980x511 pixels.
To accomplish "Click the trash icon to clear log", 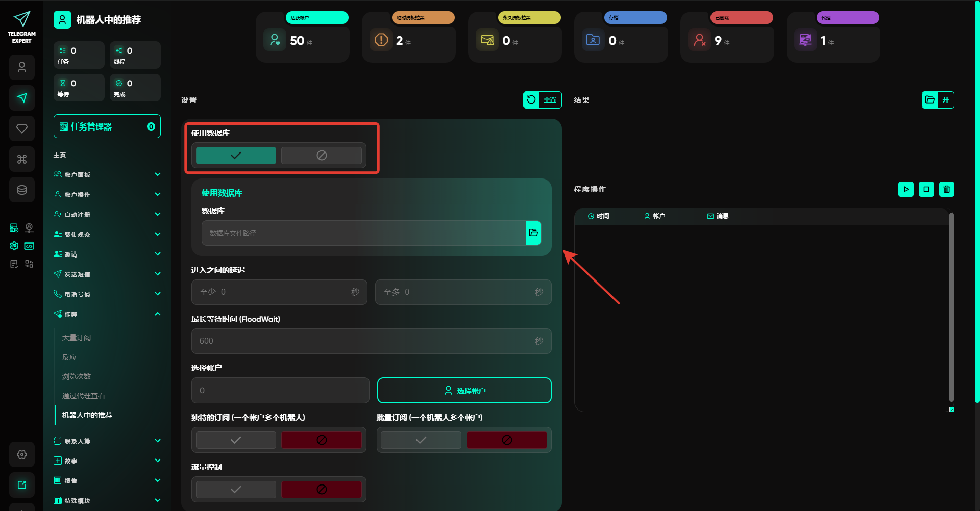I will [946, 189].
